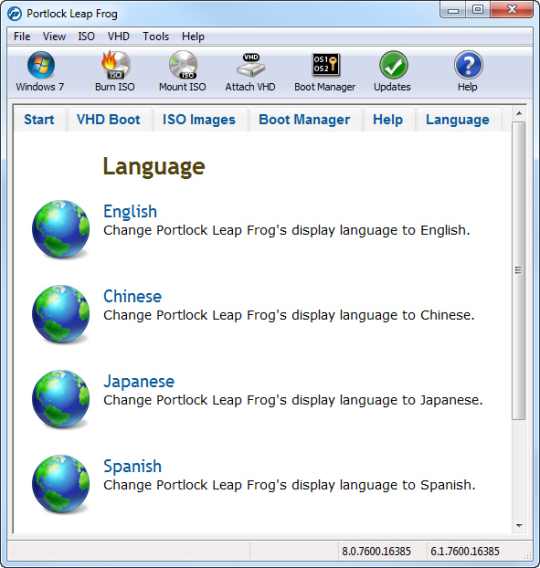Choose the Chinese language link
This screenshot has height=568, width=540.
click(x=133, y=296)
